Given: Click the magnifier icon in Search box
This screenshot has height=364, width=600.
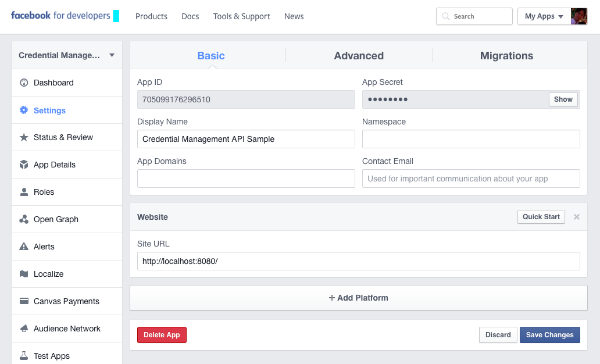Looking at the screenshot, I should click(x=445, y=16).
